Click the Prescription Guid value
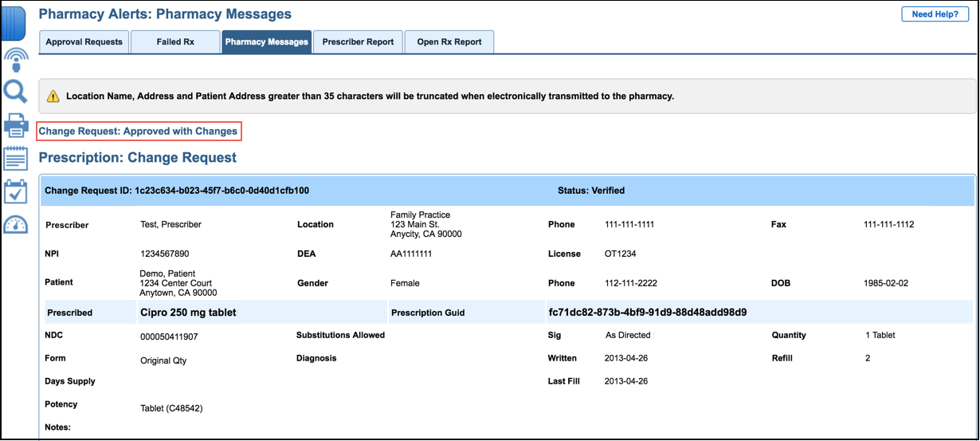The image size is (980, 441). [645, 312]
